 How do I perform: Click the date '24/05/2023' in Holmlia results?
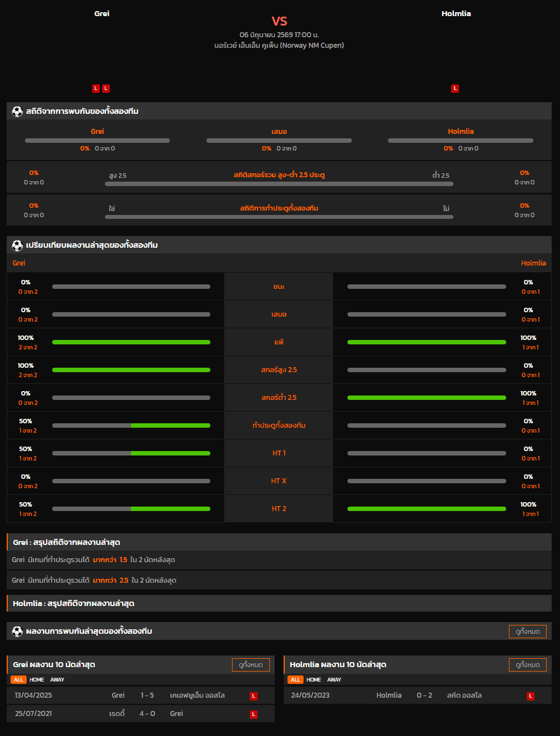coord(310,695)
